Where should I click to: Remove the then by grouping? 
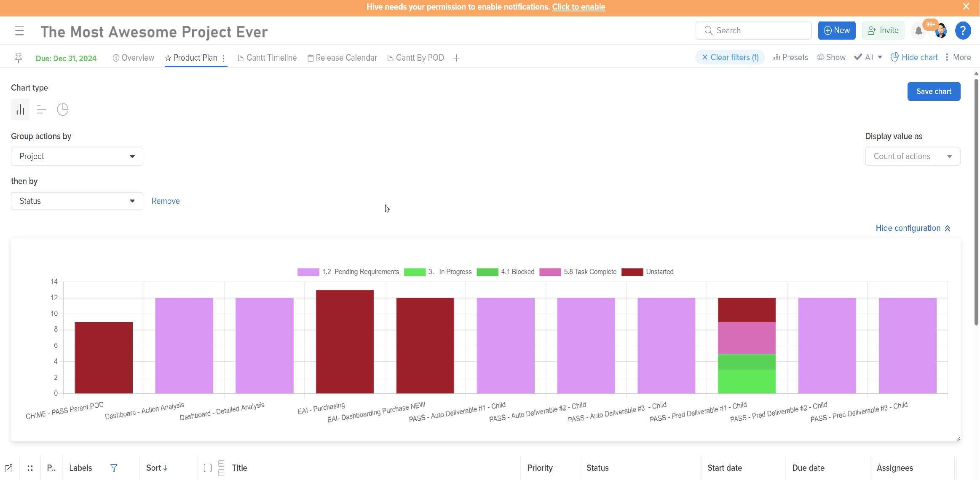coord(166,201)
